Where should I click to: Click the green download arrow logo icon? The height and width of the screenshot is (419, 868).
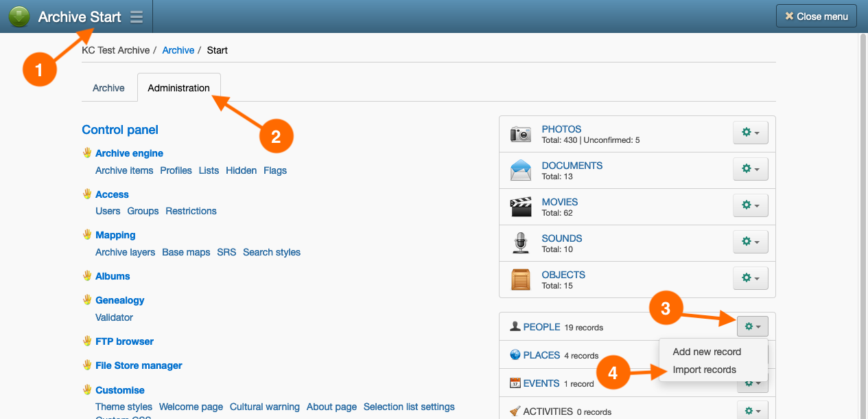[x=19, y=16]
